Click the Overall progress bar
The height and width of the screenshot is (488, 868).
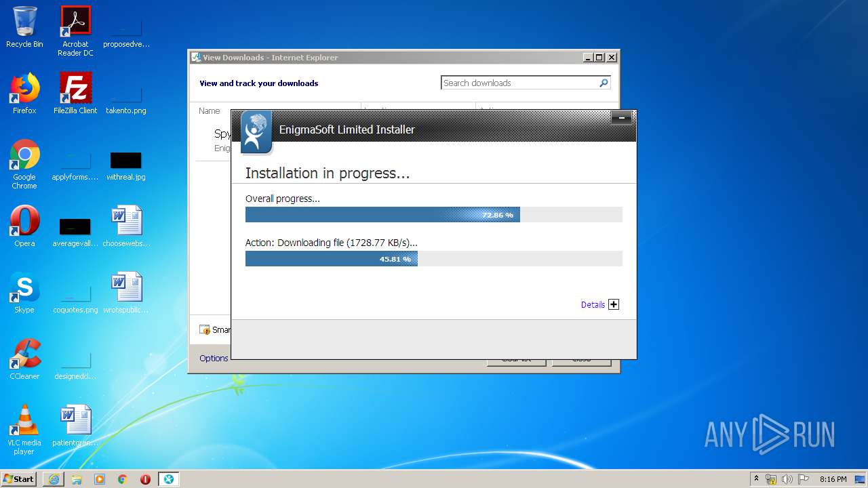(x=433, y=215)
